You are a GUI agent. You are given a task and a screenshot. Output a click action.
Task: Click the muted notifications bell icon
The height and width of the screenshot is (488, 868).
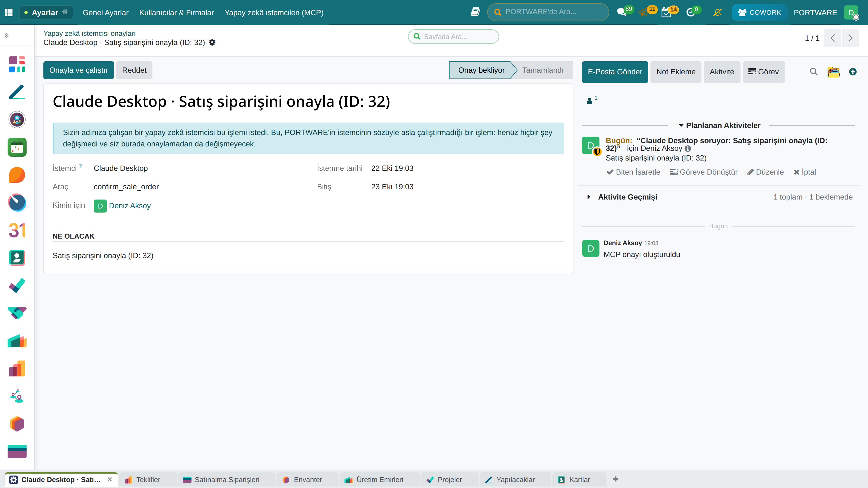717,12
